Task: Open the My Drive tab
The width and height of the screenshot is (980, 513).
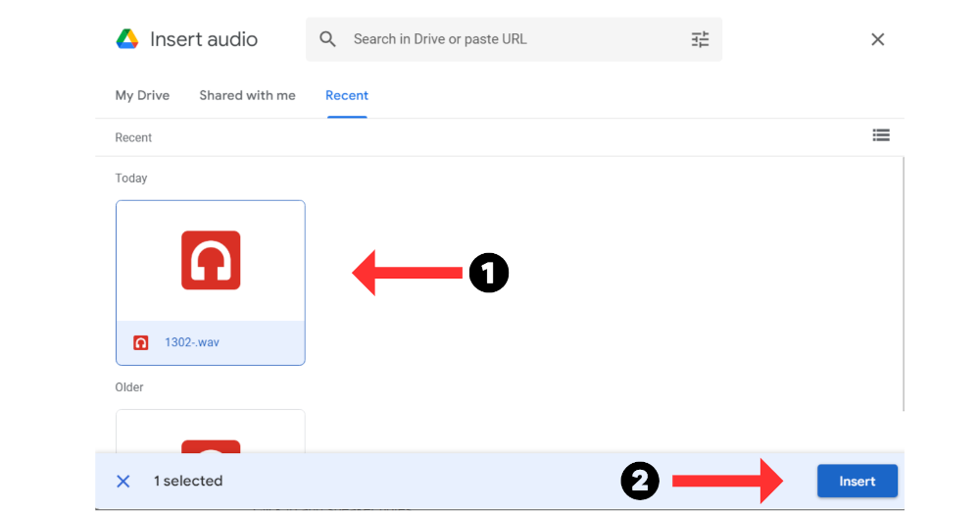Action: coord(142,96)
